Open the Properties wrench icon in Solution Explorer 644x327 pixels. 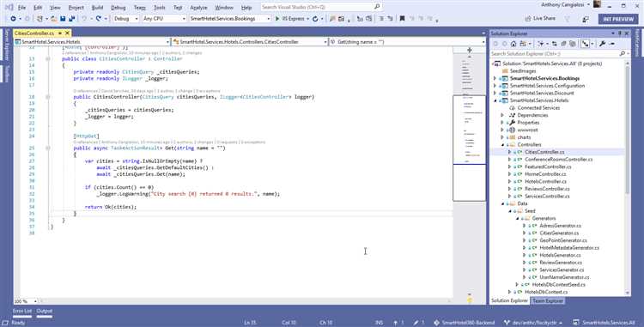pos(602,44)
